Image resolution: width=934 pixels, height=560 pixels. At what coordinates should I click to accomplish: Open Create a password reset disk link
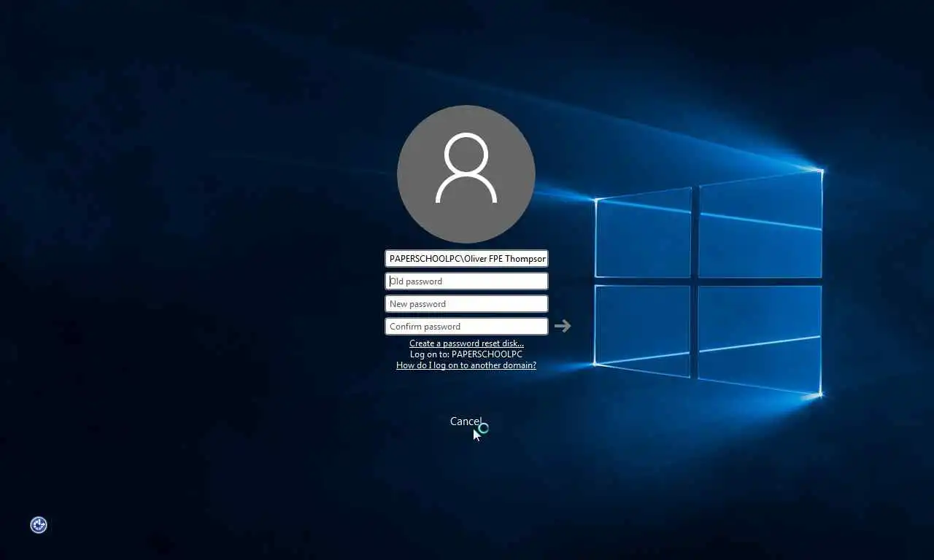(466, 343)
